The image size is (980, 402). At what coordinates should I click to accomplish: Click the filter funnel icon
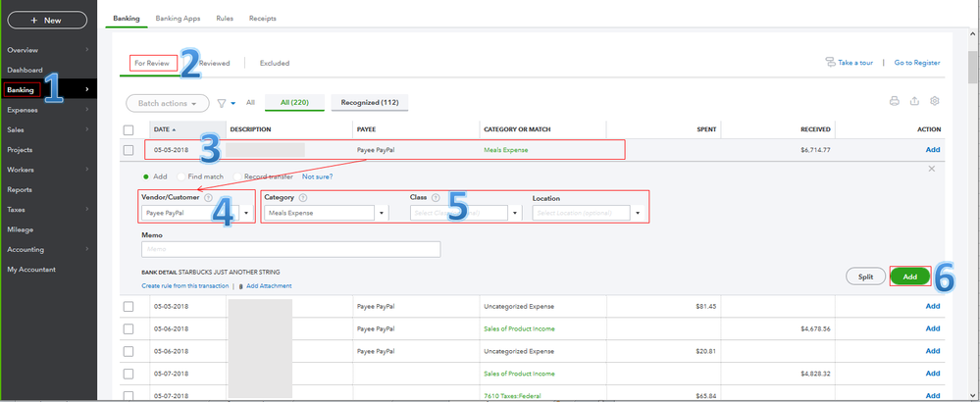point(222,103)
